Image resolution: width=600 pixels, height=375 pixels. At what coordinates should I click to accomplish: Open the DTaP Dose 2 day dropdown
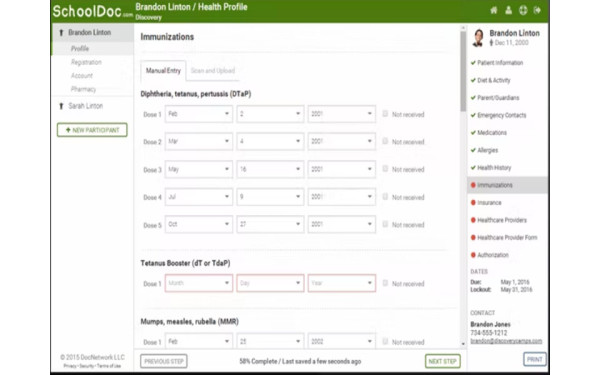point(270,141)
